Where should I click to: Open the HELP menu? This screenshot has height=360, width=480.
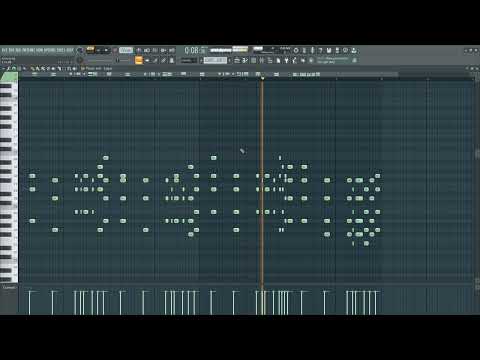tap(69, 50)
